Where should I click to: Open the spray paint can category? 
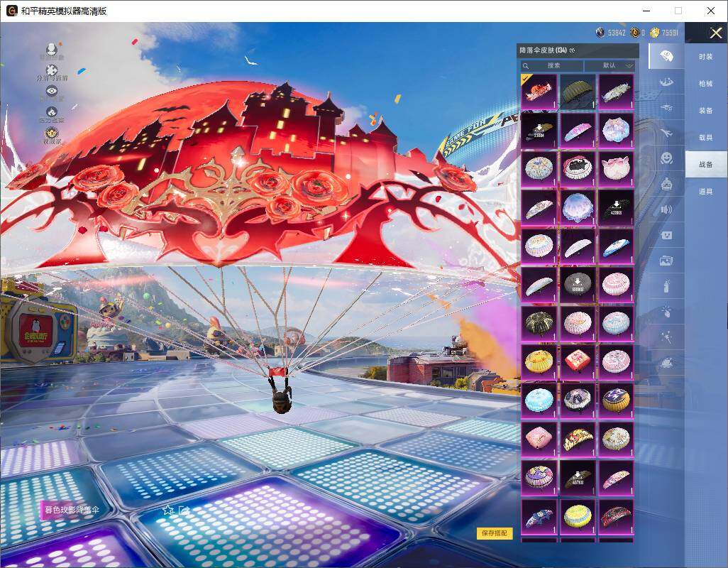point(666,285)
